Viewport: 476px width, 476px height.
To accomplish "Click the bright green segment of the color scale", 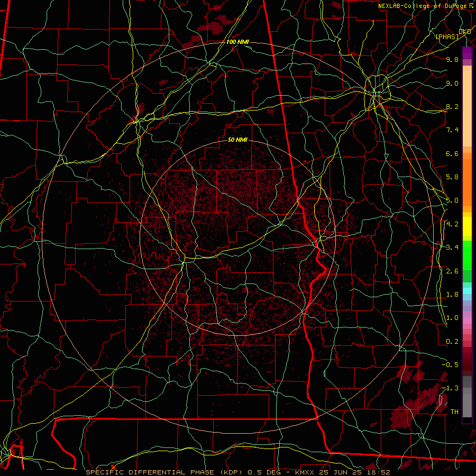I will point(467,255).
